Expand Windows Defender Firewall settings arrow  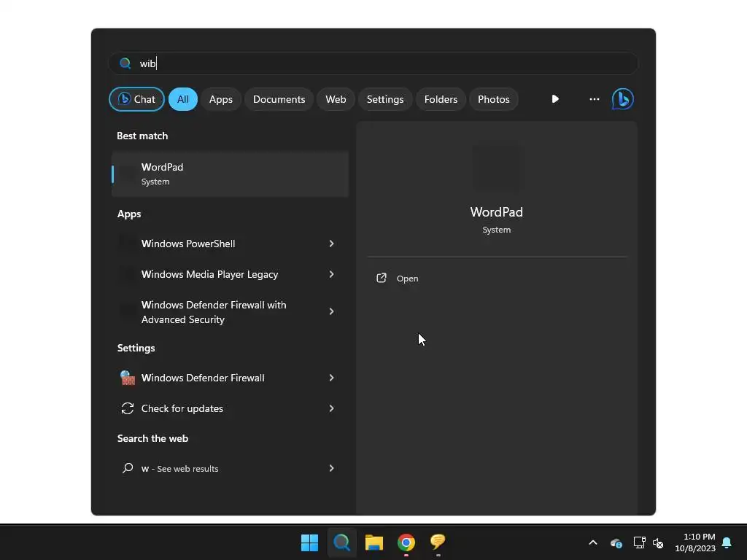click(331, 378)
